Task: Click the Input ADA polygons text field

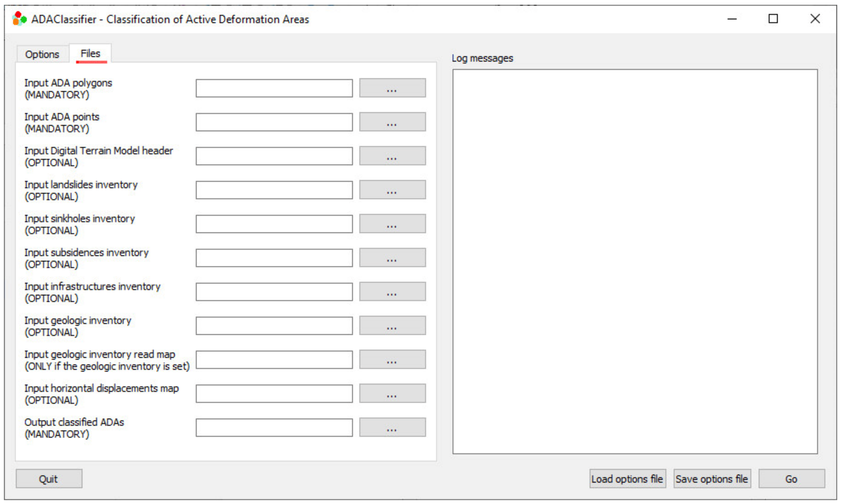Action: point(274,88)
